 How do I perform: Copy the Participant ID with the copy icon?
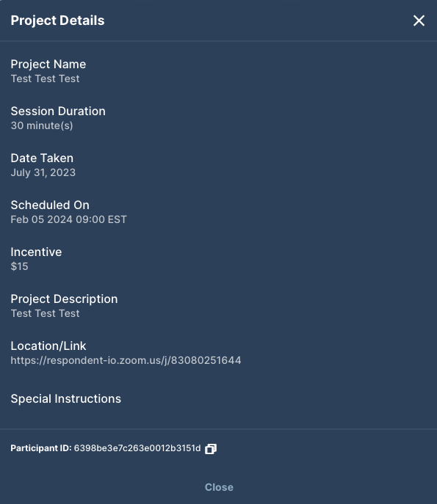[x=211, y=449]
